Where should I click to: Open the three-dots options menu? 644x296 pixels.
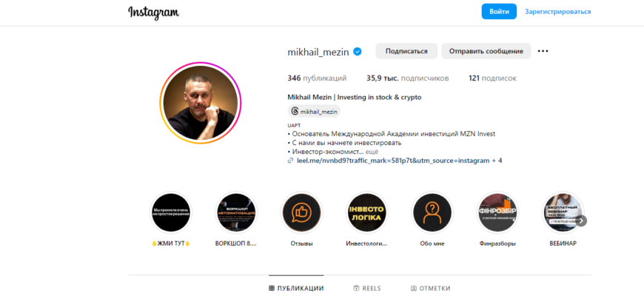pos(543,51)
